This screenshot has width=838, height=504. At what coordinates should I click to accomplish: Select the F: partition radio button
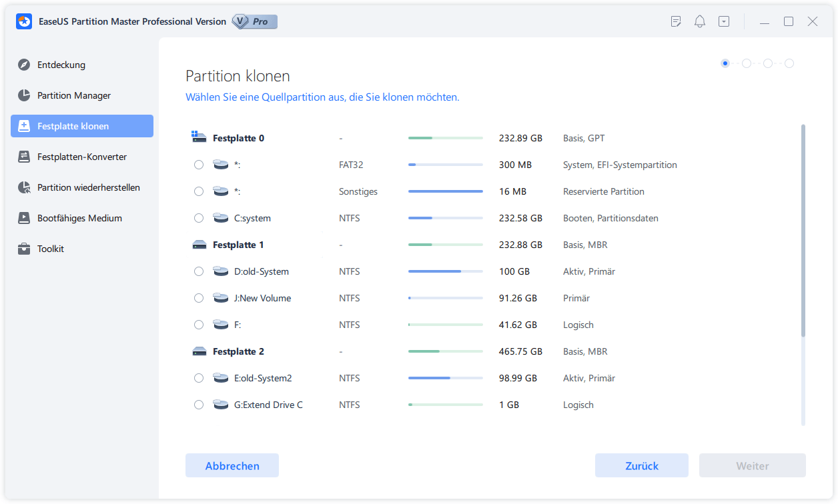[x=199, y=325]
